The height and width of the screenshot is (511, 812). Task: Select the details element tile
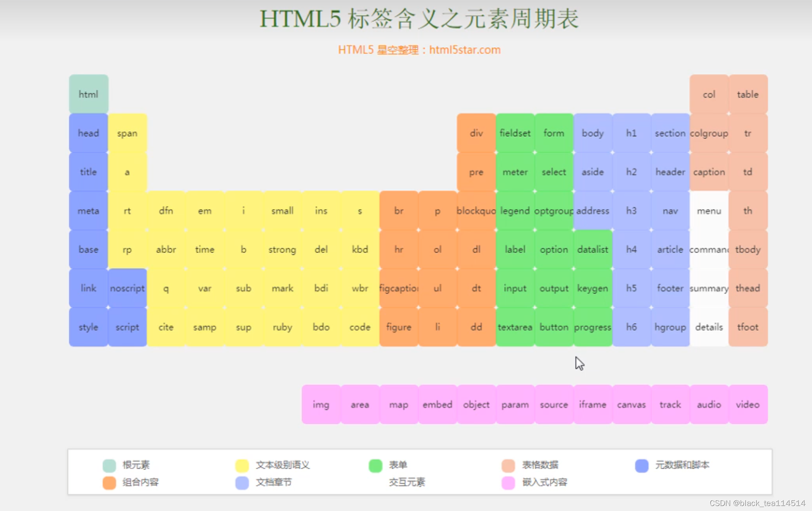pyautogui.click(x=709, y=327)
